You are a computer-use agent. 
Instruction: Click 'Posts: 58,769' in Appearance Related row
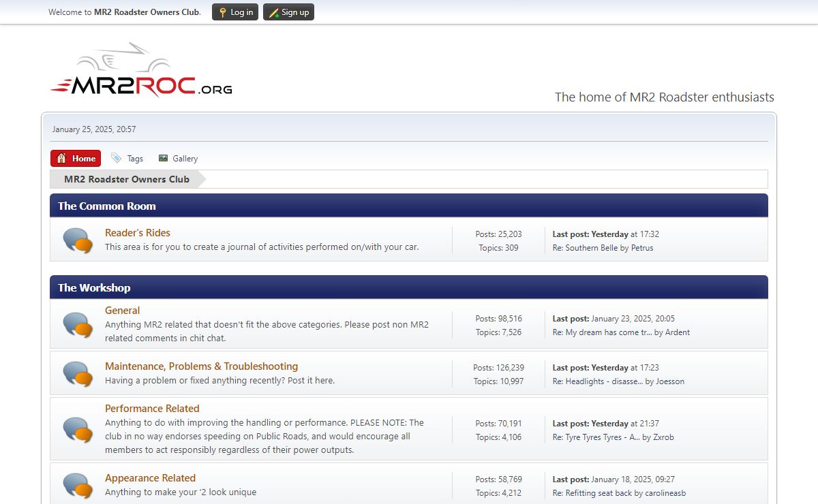(x=499, y=479)
